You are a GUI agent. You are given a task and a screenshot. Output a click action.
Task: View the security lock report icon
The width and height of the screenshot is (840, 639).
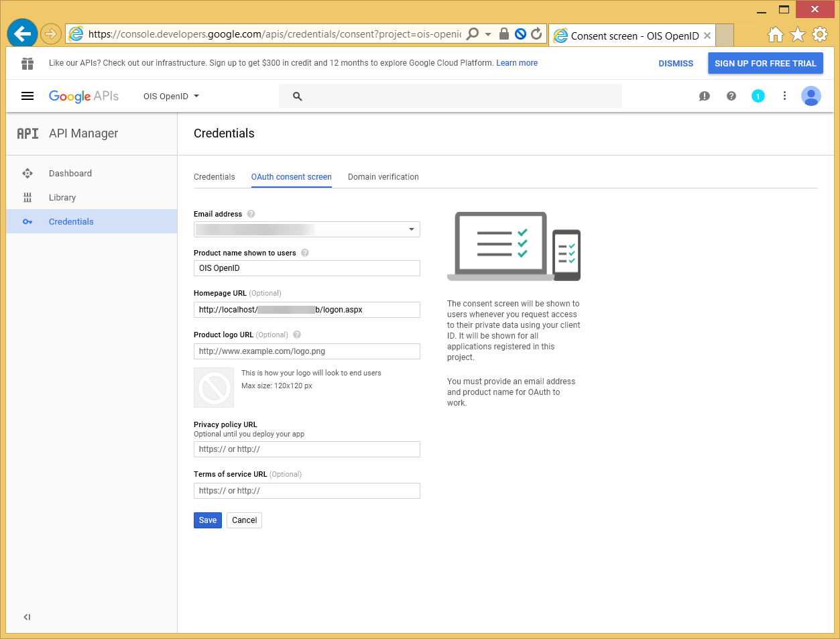(504, 34)
